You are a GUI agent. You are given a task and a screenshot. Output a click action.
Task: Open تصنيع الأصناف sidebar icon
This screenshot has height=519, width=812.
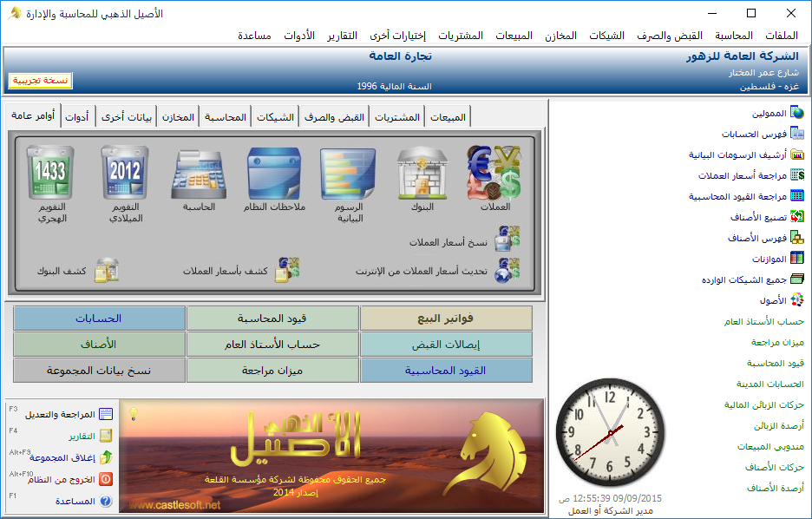point(797,216)
